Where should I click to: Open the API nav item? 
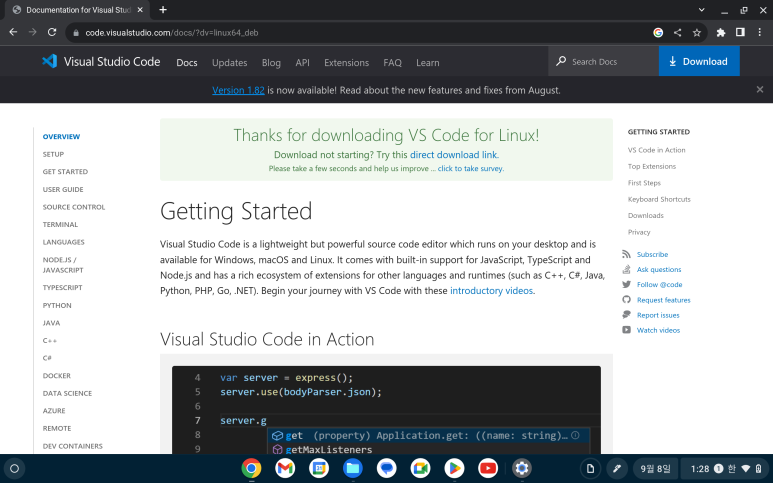(303, 63)
